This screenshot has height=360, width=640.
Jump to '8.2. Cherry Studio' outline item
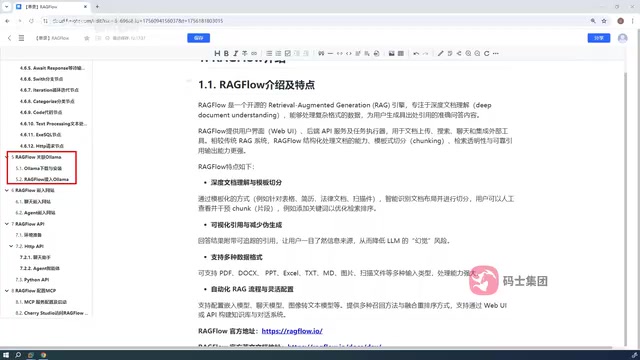(51, 313)
